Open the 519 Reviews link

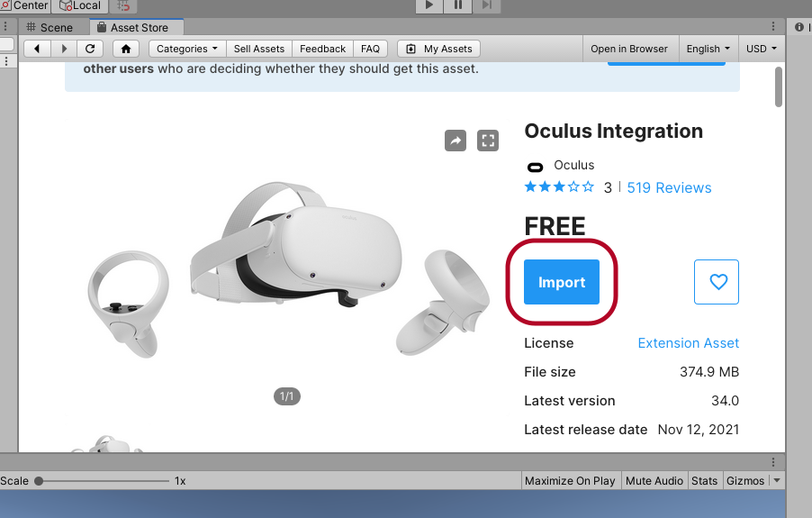(x=669, y=187)
